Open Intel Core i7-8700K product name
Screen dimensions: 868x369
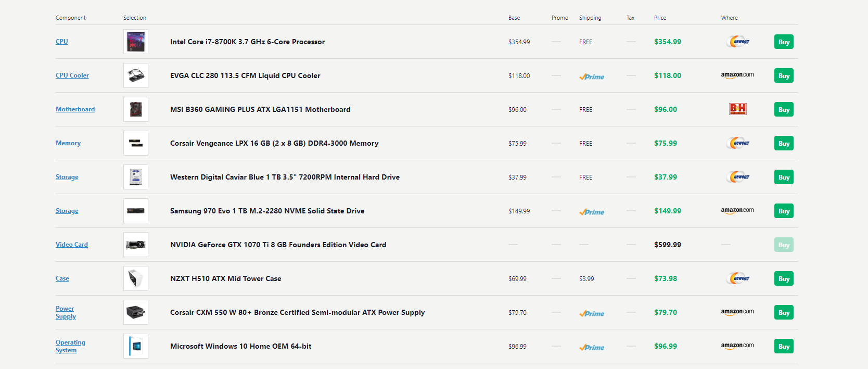[247, 42]
